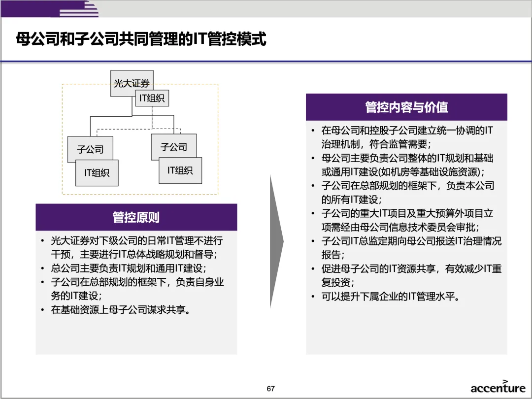
Task: Click the slide title 母公司和子公司共同管理的IT管控模式
Action: coord(141,39)
